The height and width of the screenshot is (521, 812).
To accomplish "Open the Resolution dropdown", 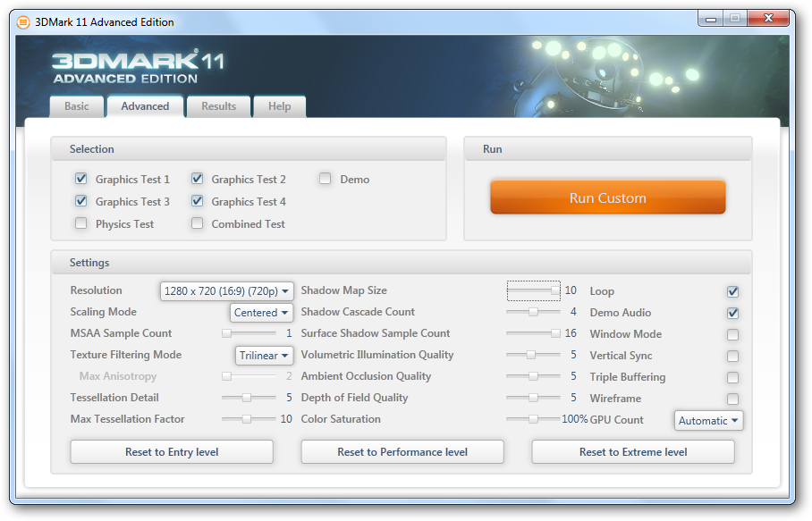I will pyautogui.click(x=227, y=291).
